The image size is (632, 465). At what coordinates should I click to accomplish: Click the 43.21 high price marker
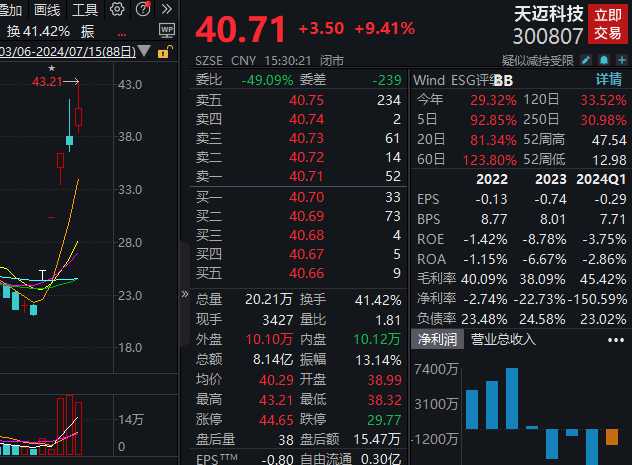(x=47, y=82)
